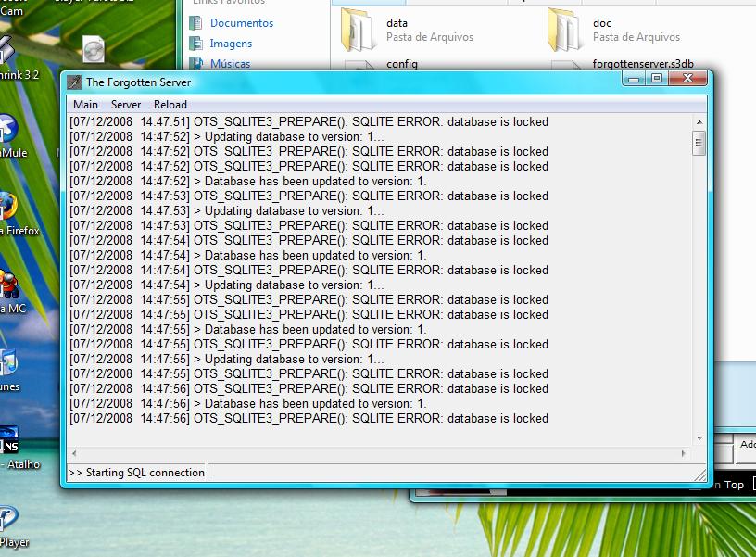Select the 14:47:51 database is locked log line
Viewport: 756px width, 557px height.
click(309, 122)
